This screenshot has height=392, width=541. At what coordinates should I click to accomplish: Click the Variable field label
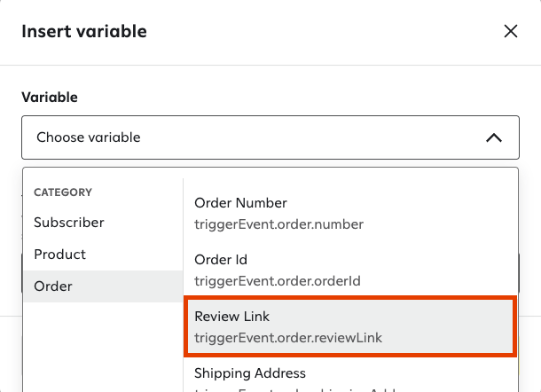pos(50,98)
